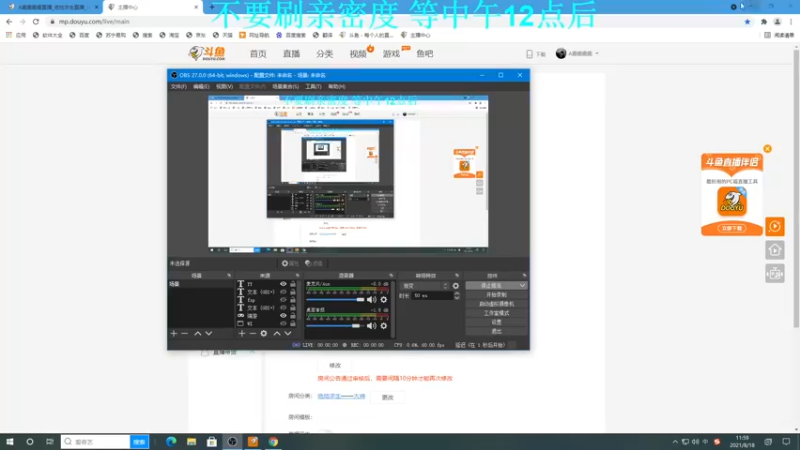
Task: Open 编辑(E) menu in OBS
Action: click(201, 87)
